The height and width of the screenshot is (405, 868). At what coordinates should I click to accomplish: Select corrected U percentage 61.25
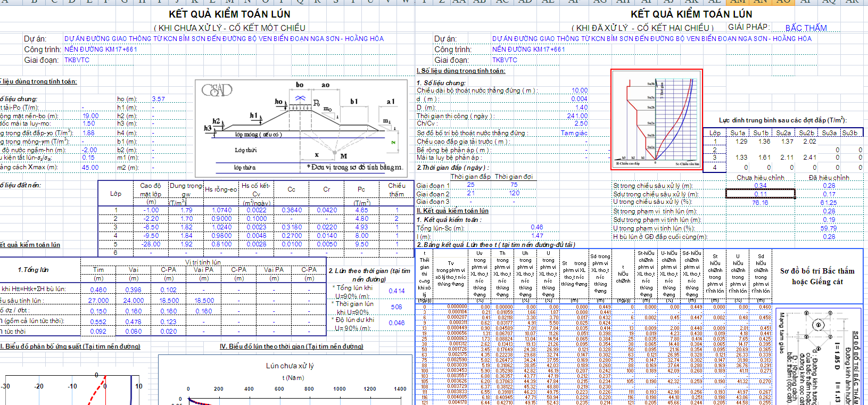[x=829, y=203]
